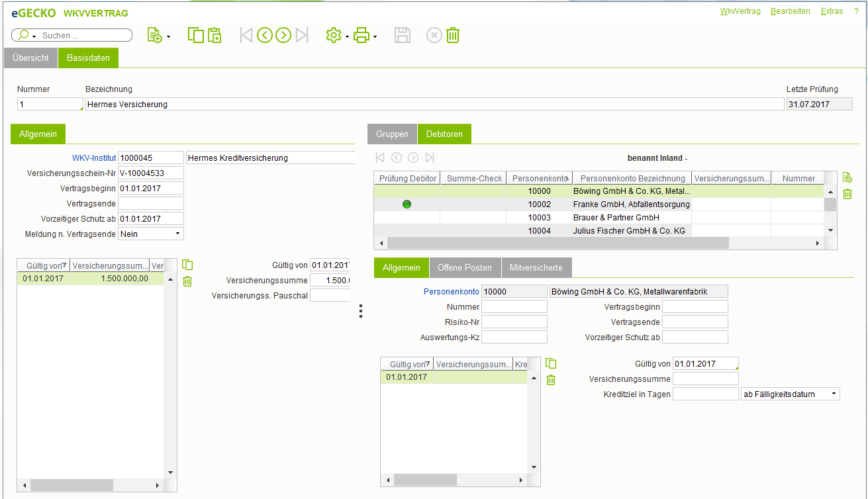Click the save diskette icon
Viewport: 868px width, 499px height.
402,36
